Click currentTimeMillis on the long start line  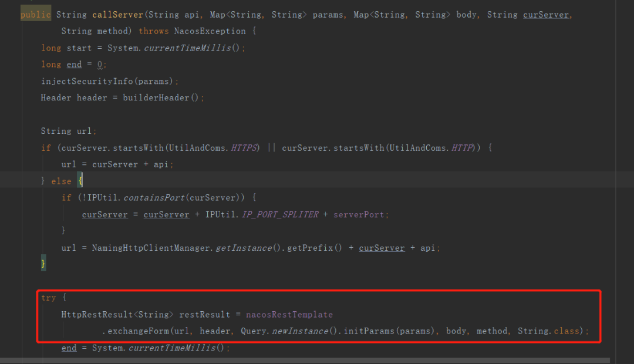[x=187, y=48]
